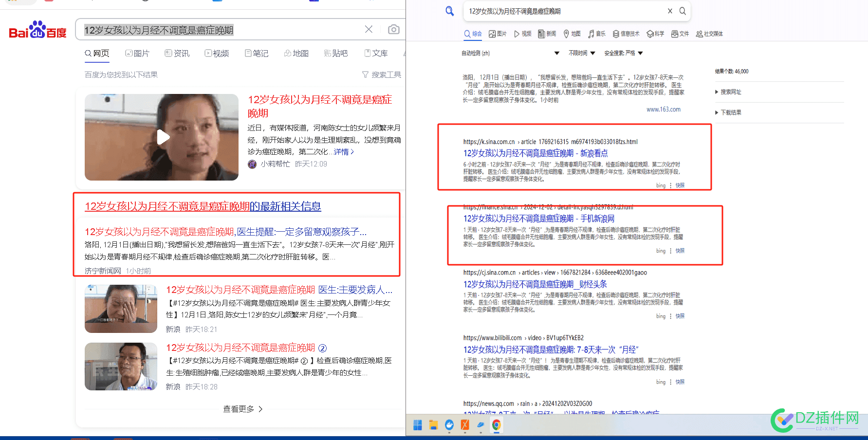
Task: Open www.163.com link
Action: [664, 110]
